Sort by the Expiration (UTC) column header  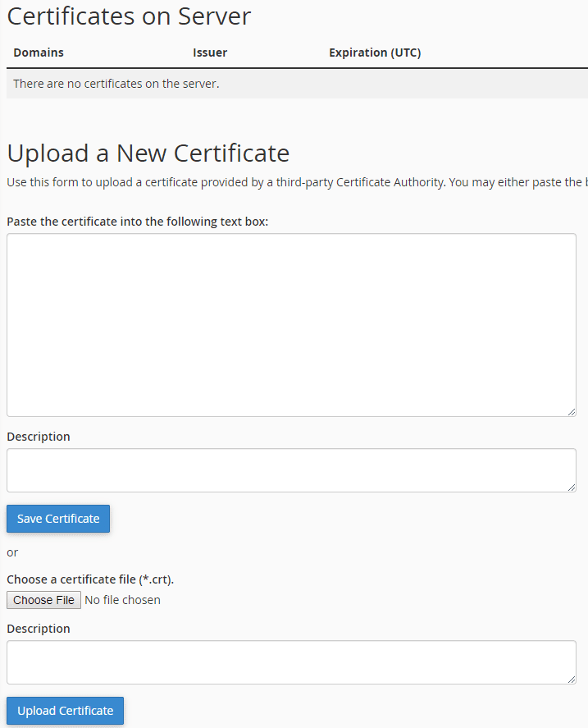[x=375, y=53]
